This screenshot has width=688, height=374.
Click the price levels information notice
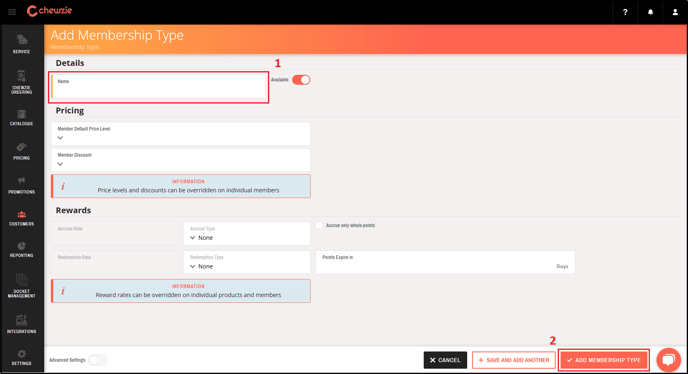pyautogui.click(x=181, y=186)
